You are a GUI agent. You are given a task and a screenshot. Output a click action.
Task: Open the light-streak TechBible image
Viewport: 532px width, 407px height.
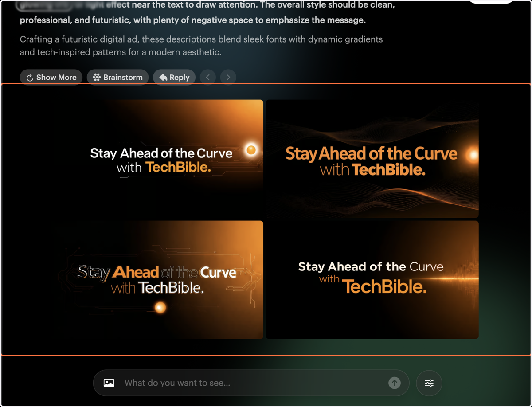(x=372, y=280)
